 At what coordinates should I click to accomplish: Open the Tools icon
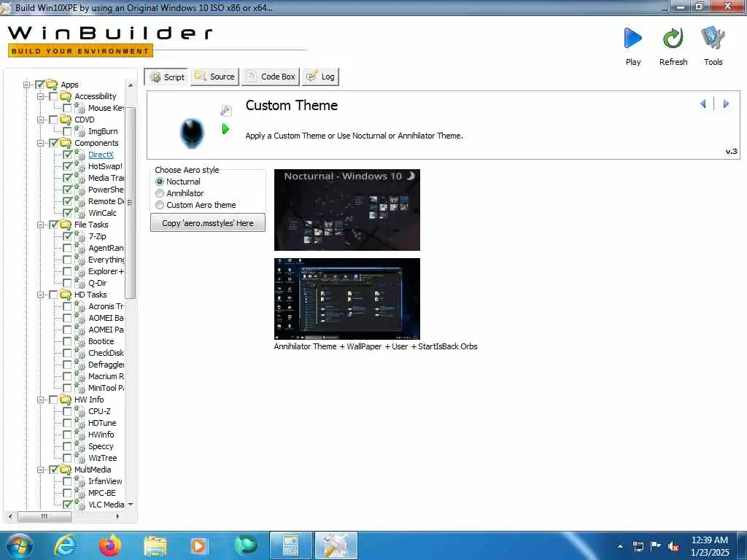(713, 38)
